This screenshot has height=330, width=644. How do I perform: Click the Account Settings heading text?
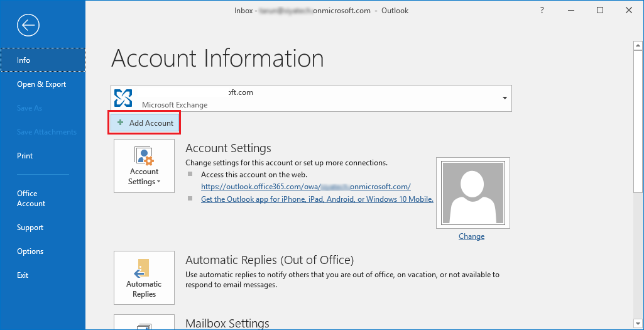tap(228, 148)
